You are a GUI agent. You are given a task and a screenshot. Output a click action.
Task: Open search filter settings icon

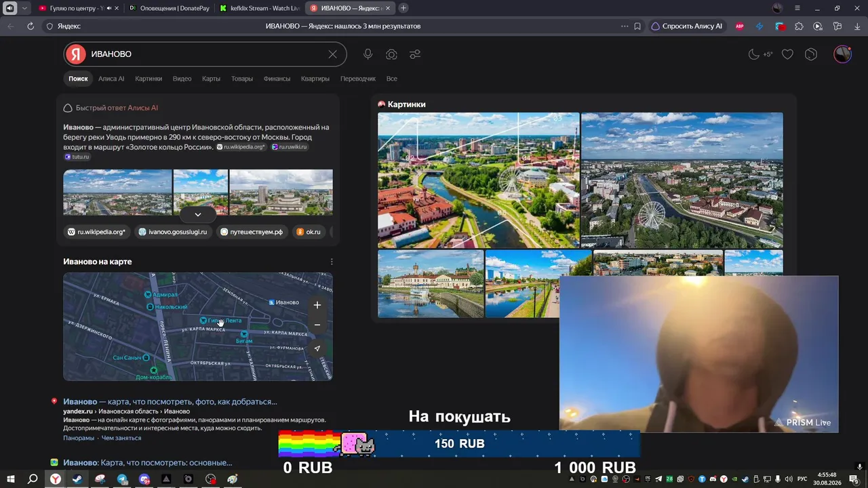[x=415, y=54]
